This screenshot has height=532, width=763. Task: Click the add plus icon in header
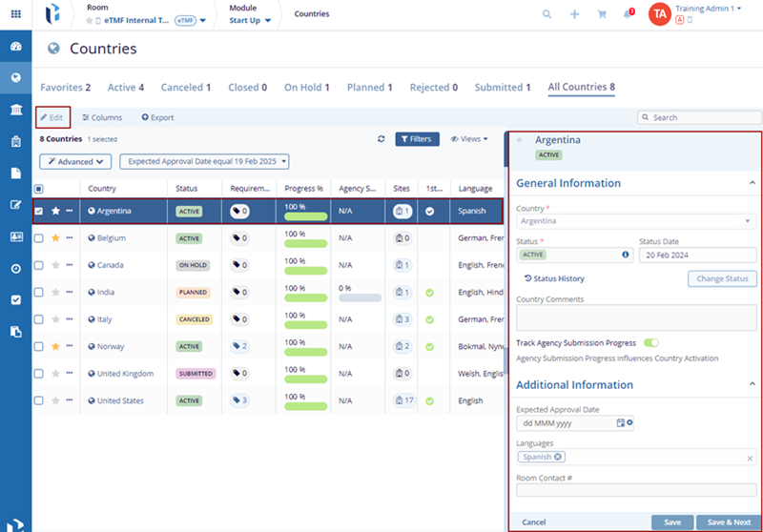point(574,14)
